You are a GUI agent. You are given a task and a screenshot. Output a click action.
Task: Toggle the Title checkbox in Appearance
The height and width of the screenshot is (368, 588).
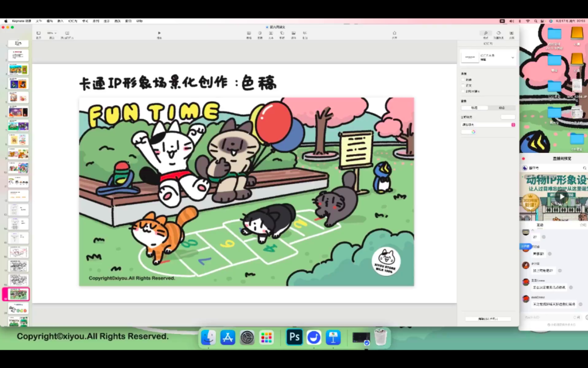(x=463, y=80)
